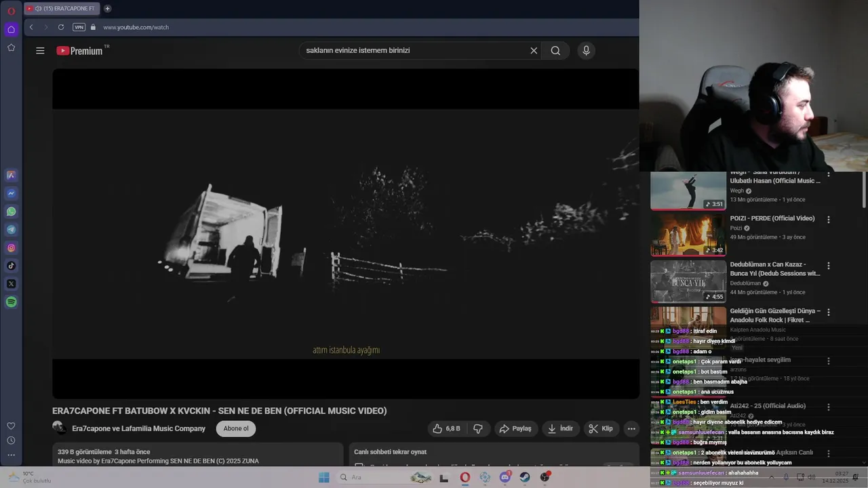Open a new tab with plus button

pyautogui.click(x=107, y=8)
